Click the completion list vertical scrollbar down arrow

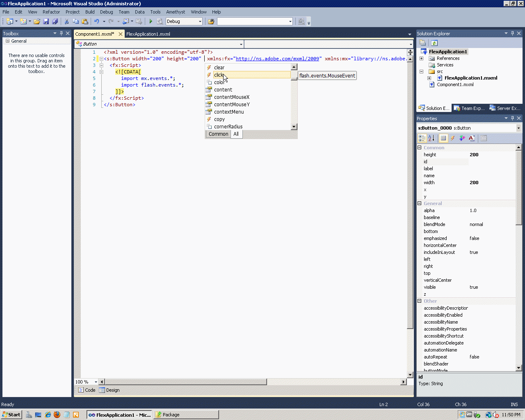pos(294,127)
